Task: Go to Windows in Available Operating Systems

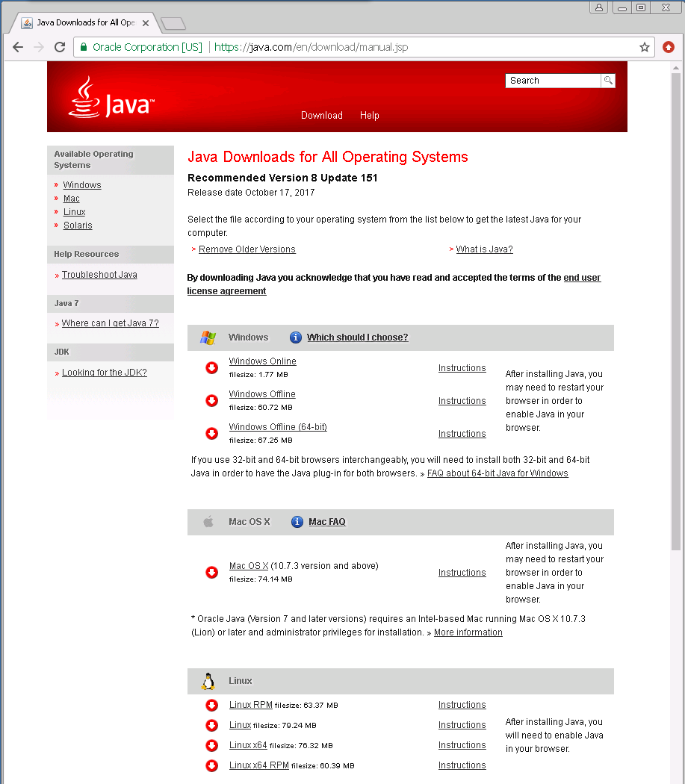Action: [82, 185]
